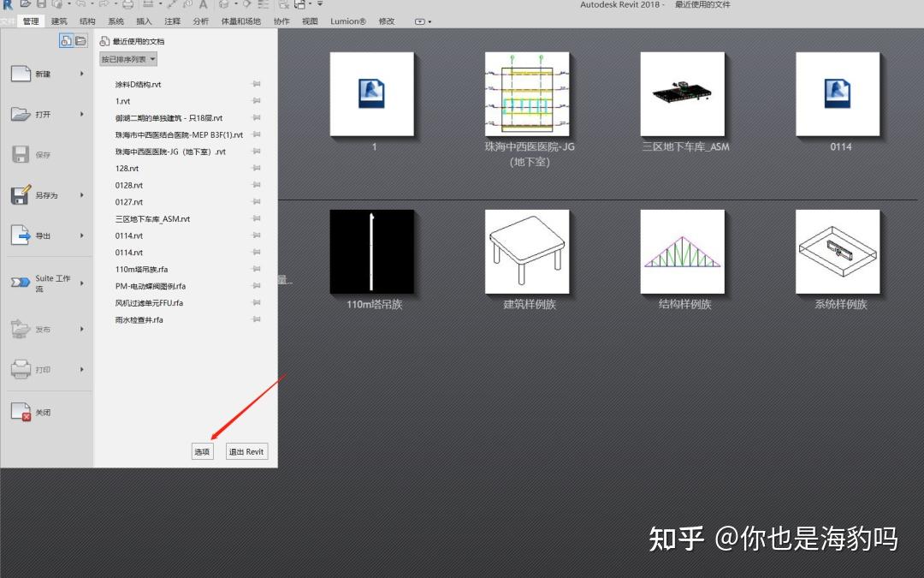Image resolution: width=924 pixels, height=578 pixels.
Task: Open the project thumbnail labeled 0114
Action: pyautogui.click(x=838, y=94)
